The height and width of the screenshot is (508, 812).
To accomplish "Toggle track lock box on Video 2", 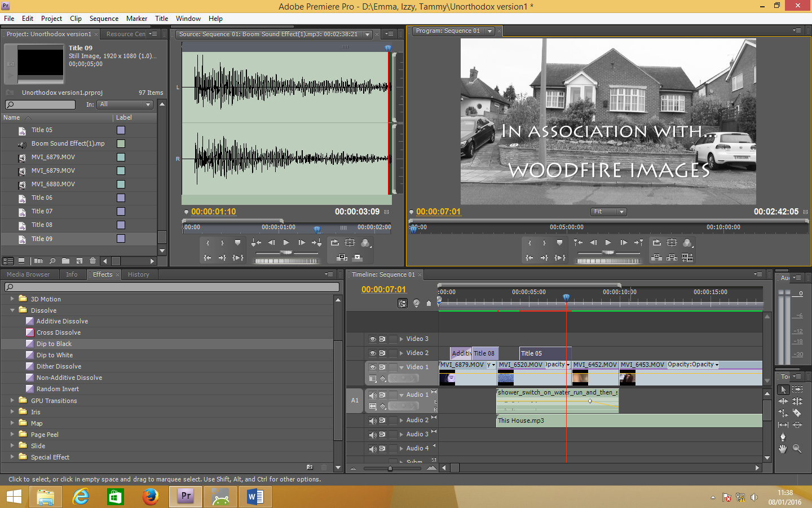I will [x=393, y=353].
